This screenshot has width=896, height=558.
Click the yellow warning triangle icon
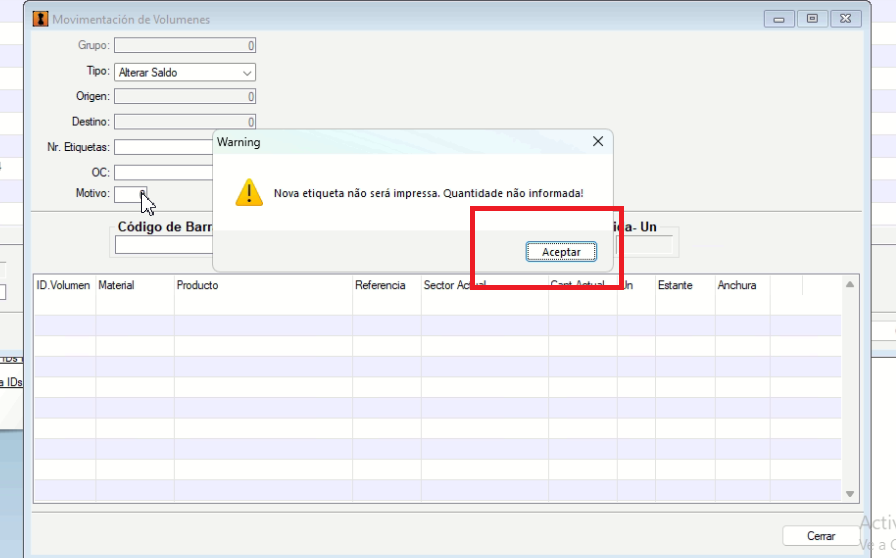tap(249, 192)
